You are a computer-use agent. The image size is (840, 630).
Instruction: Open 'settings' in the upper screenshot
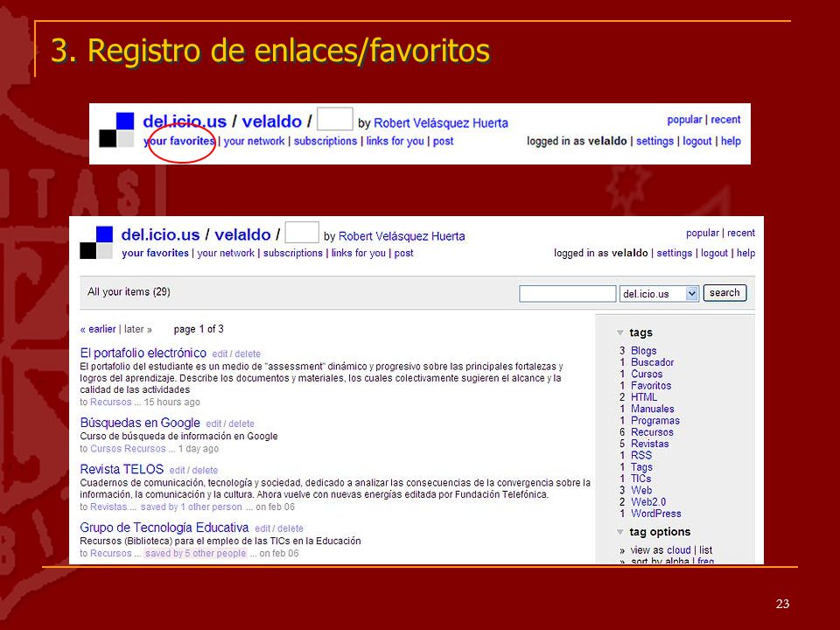pyautogui.click(x=654, y=141)
